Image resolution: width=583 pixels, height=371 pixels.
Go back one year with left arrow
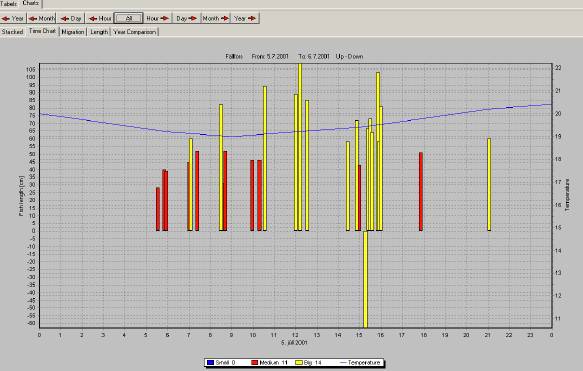point(13,18)
